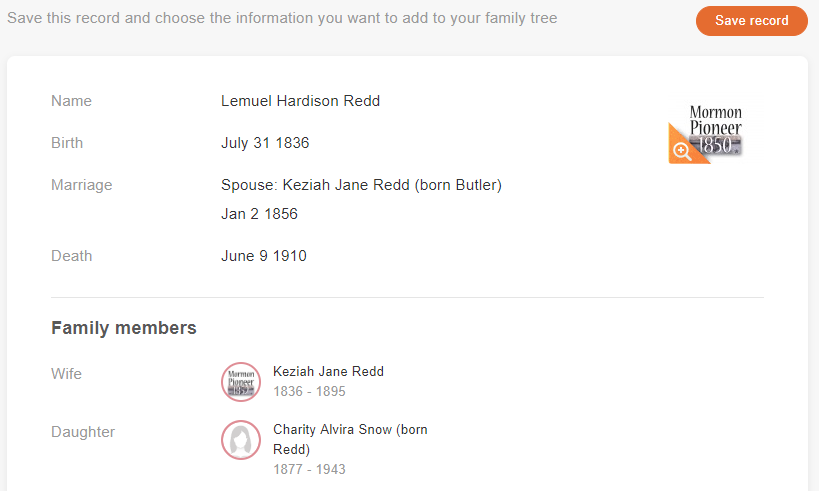The width and height of the screenshot is (819, 491).
Task: Open the Keziah Jane Redd family member link
Action: tap(328, 371)
